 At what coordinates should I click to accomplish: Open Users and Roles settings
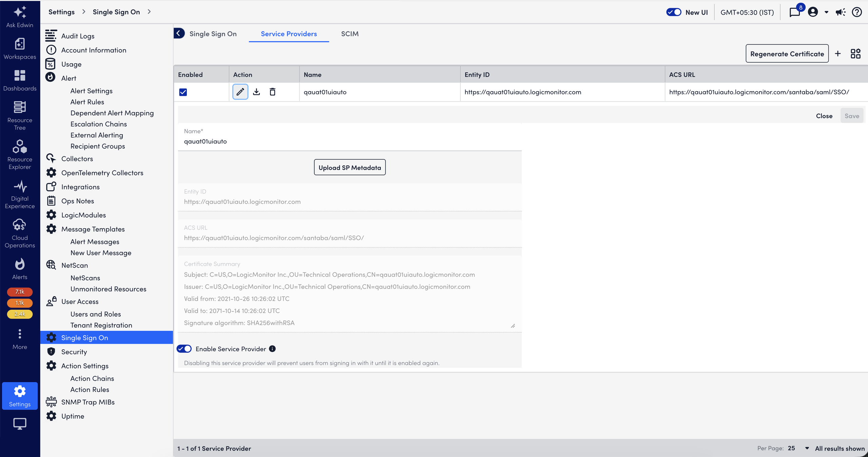click(96, 314)
